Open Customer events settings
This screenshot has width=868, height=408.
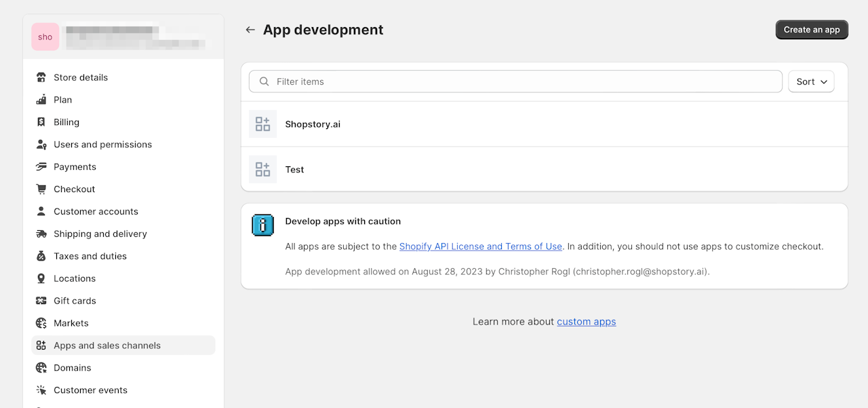click(x=90, y=390)
